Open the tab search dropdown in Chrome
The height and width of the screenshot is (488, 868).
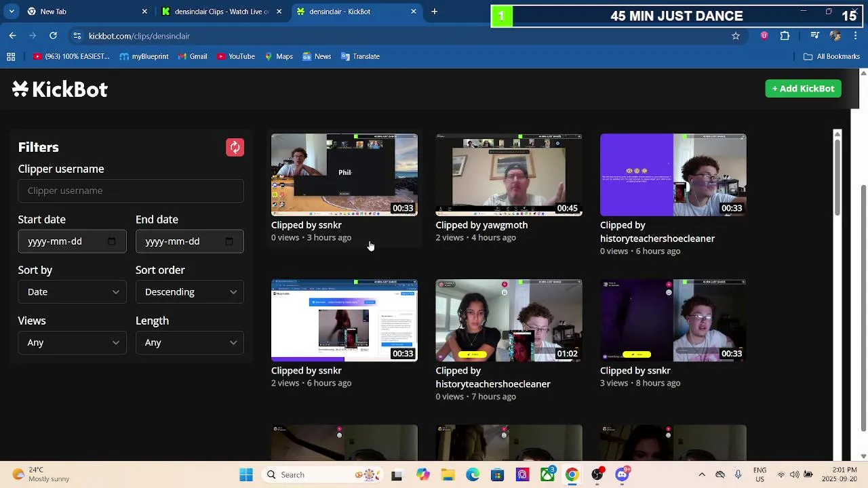pyautogui.click(x=12, y=12)
